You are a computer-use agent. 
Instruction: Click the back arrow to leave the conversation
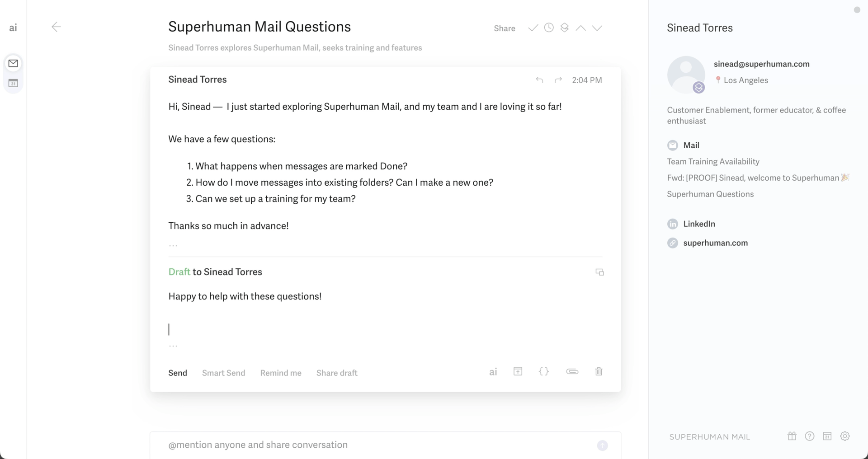tap(56, 27)
